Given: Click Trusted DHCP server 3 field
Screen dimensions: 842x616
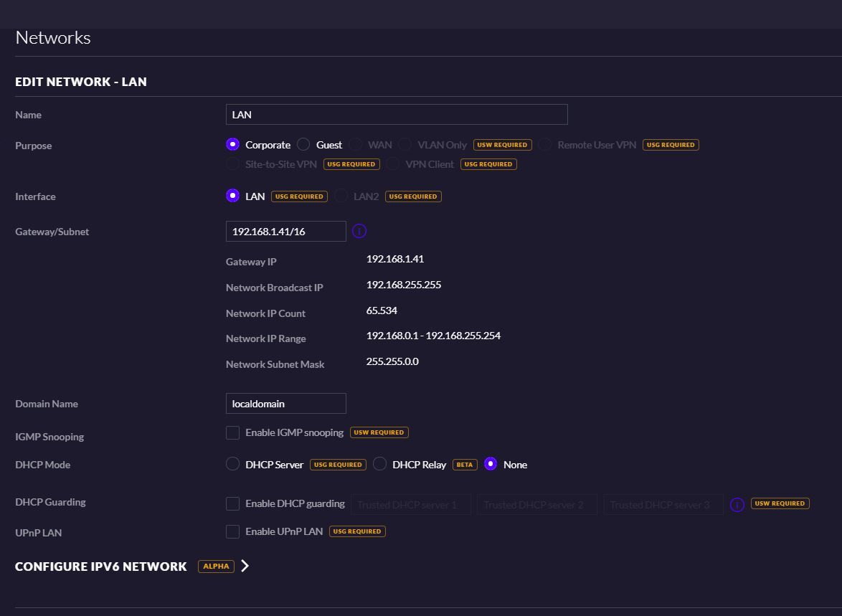Looking at the screenshot, I should 663,505.
